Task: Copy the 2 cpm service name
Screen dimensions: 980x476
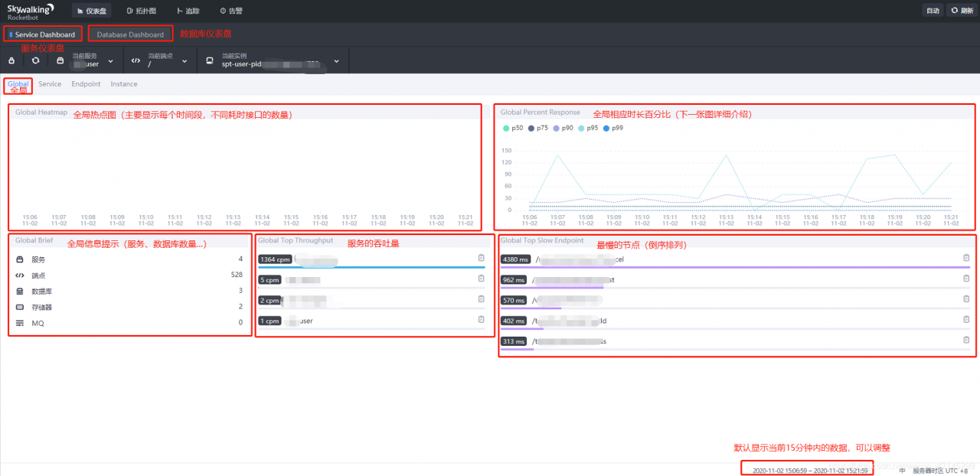Action: (x=482, y=299)
